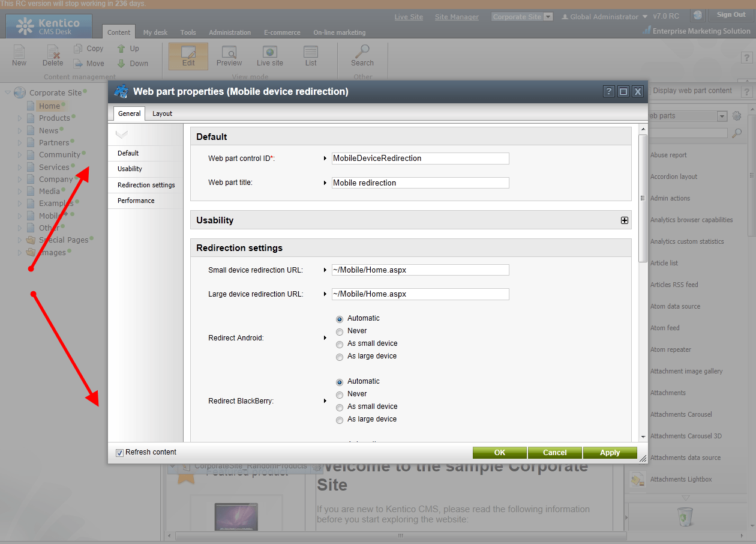
Task: Select the Home page in tree
Action: tap(49, 106)
